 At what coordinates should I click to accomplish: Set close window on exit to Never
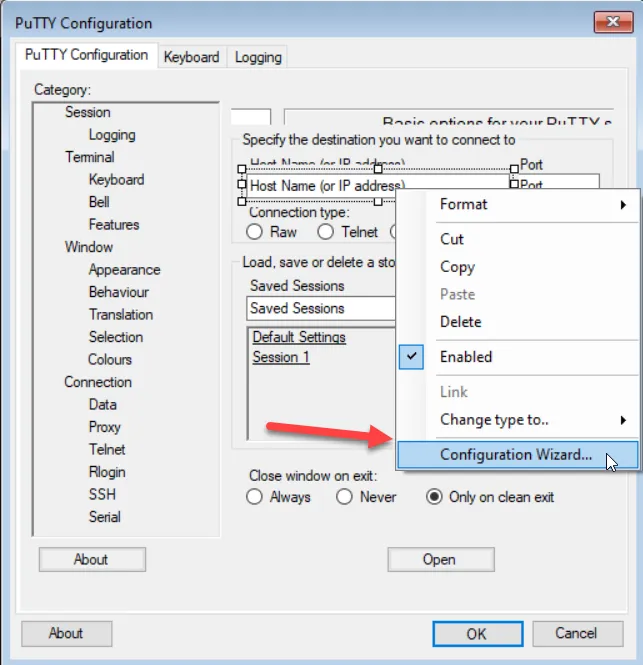tap(344, 497)
